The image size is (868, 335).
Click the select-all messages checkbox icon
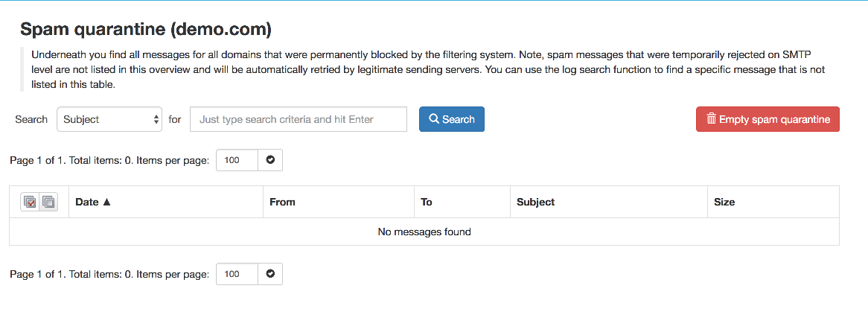click(31, 202)
